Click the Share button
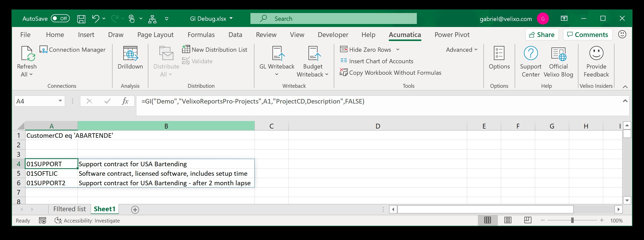 click(x=542, y=34)
